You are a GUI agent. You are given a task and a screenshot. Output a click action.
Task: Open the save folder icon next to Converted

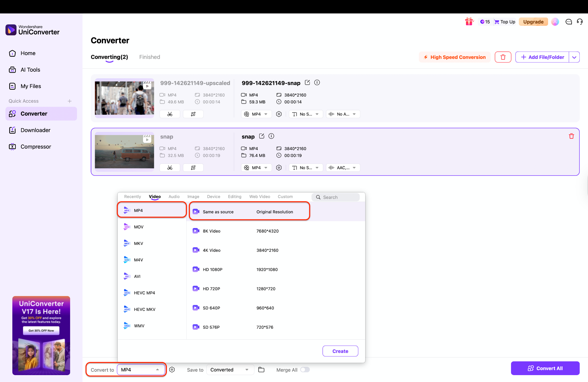coord(261,370)
